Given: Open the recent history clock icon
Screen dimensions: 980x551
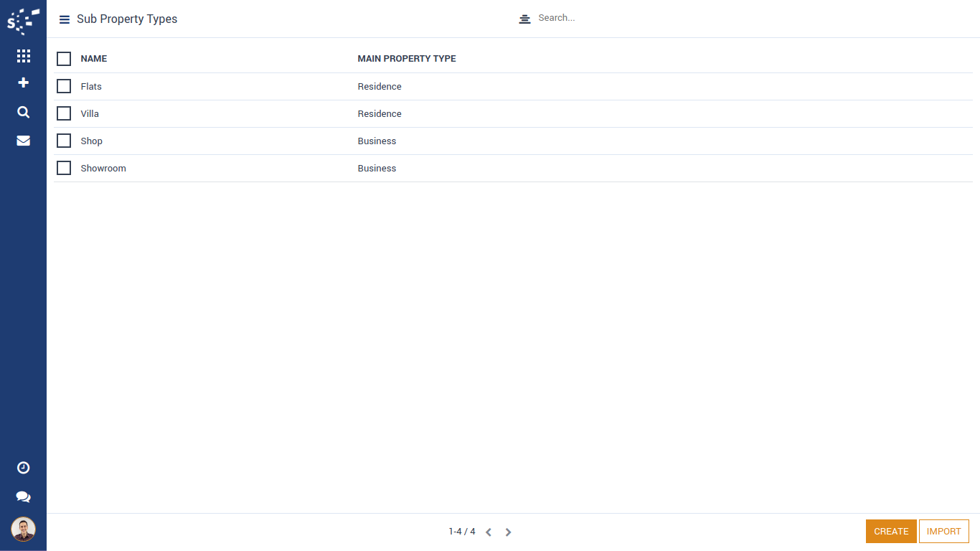Looking at the screenshot, I should click(x=23, y=468).
